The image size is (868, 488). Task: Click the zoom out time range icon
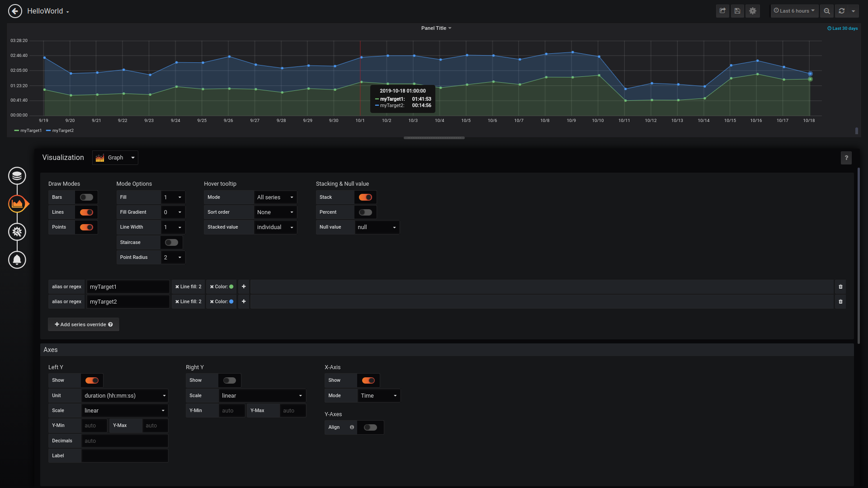[x=827, y=11]
